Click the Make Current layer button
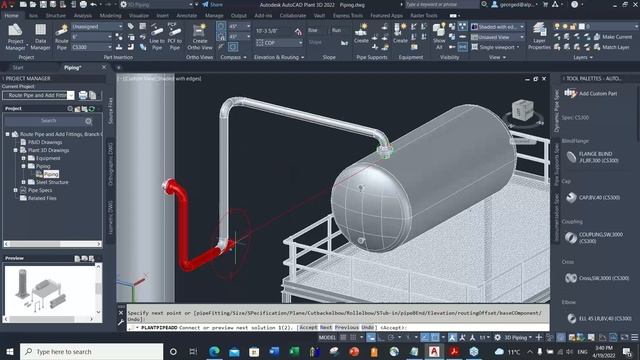This screenshot has width=640, height=360. click(x=613, y=37)
